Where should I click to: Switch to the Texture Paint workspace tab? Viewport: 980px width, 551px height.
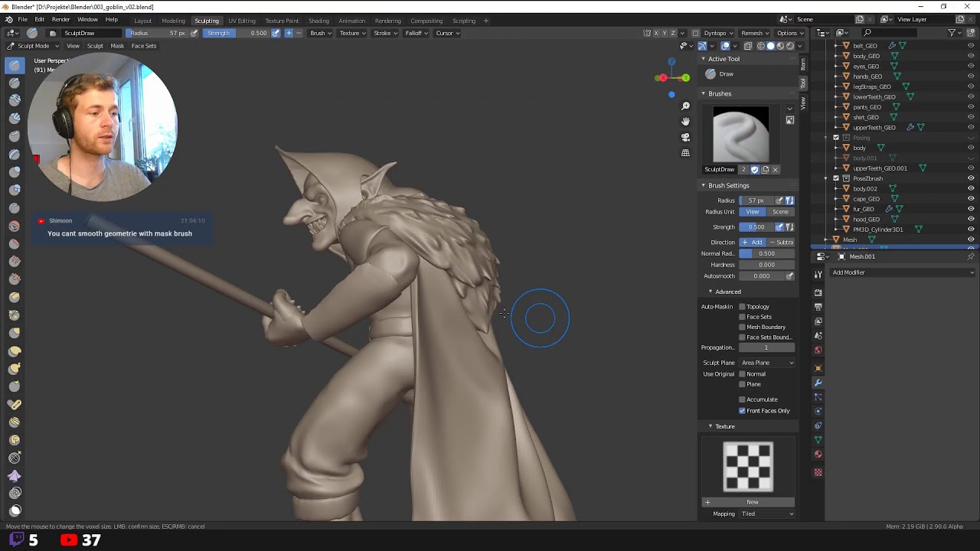coord(282,21)
